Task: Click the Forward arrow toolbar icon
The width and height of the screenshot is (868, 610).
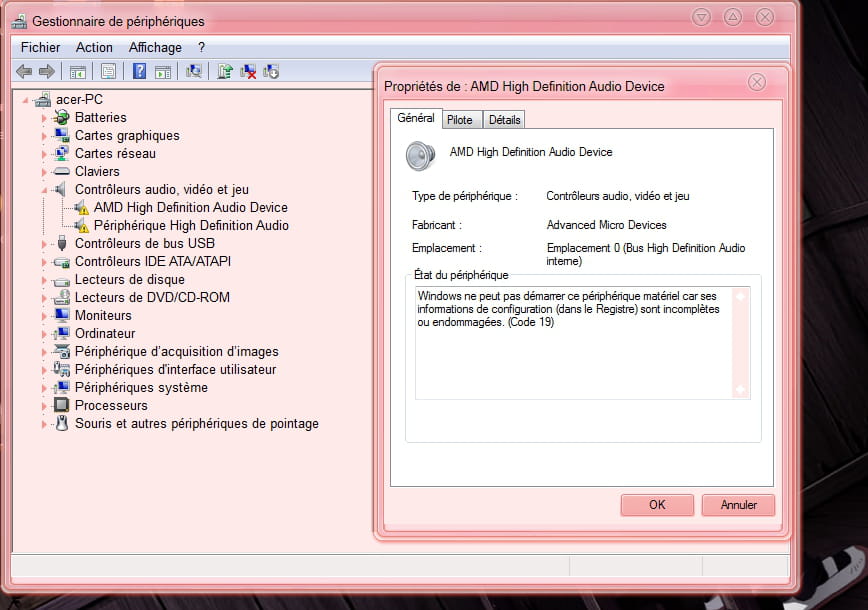Action: [46, 71]
